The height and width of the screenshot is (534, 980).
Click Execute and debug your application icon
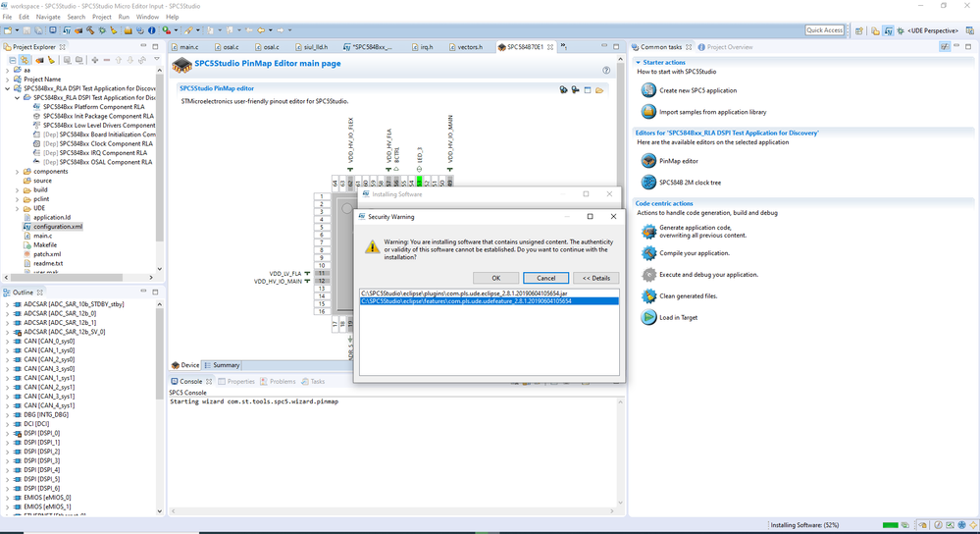click(x=648, y=275)
